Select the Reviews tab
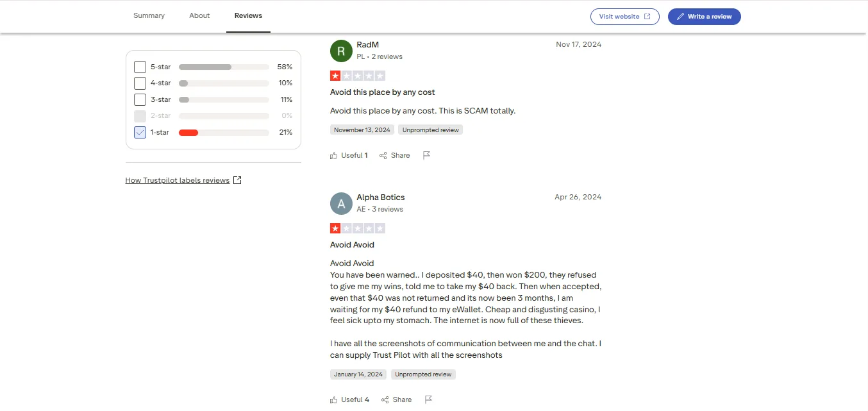The width and height of the screenshot is (868, 411). (248, 15)
